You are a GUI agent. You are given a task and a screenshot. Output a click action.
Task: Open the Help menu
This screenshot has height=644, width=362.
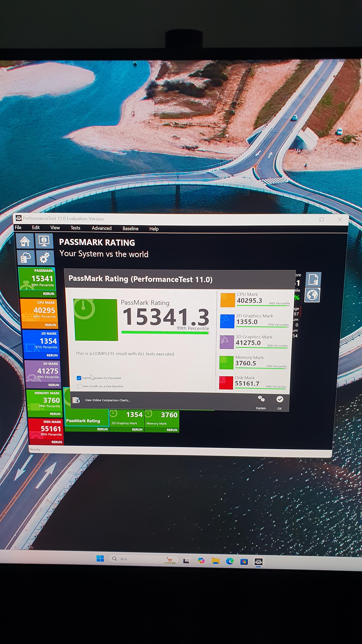coord(154,229)
